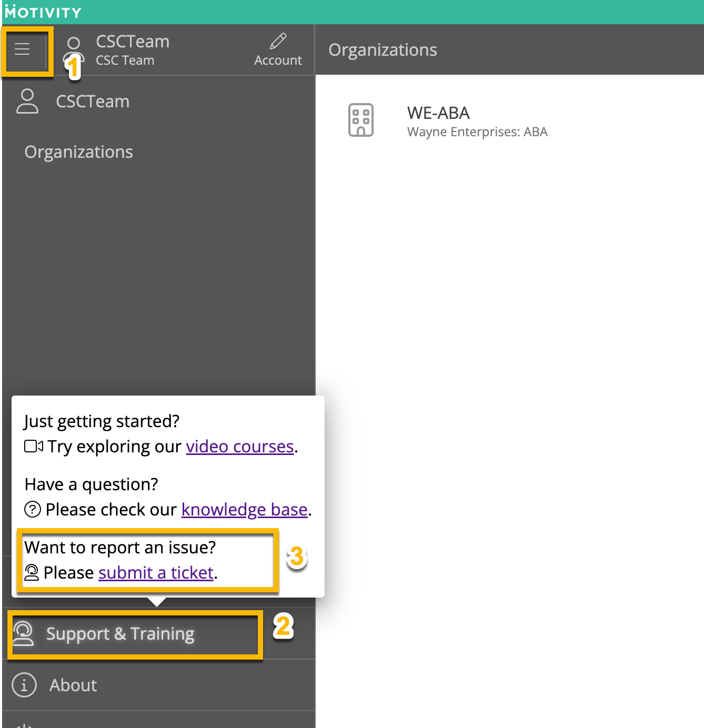This screenshot has height=728, width=704.
Task: Click the WE-ABA building icon
Action: [x=361, y=120]
